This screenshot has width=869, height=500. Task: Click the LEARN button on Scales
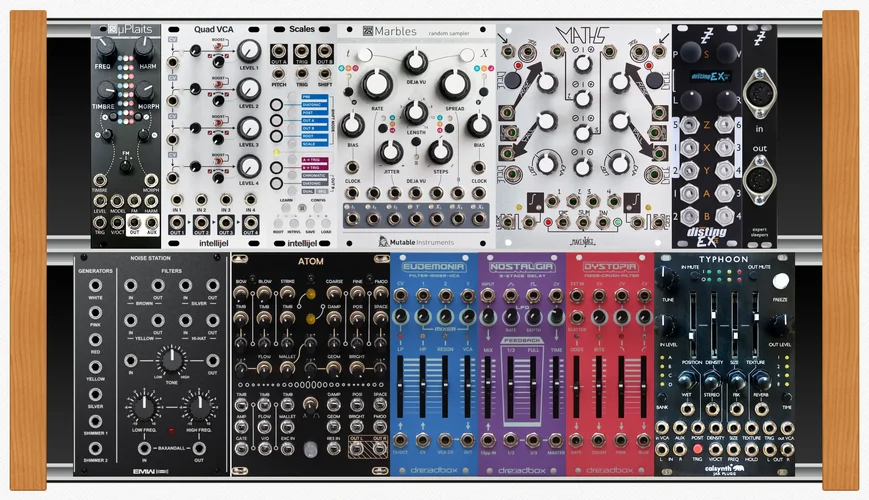coord(286,208)
